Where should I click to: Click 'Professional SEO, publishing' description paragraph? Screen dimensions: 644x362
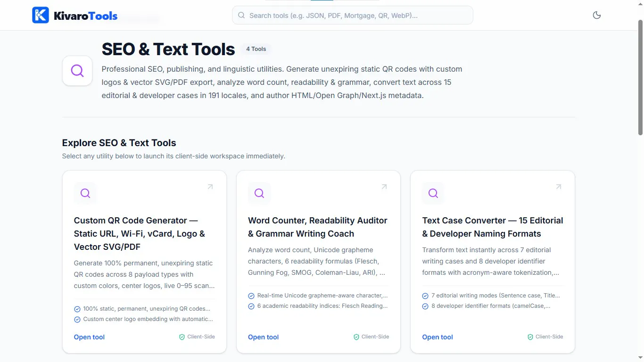(x=282, y=82)
